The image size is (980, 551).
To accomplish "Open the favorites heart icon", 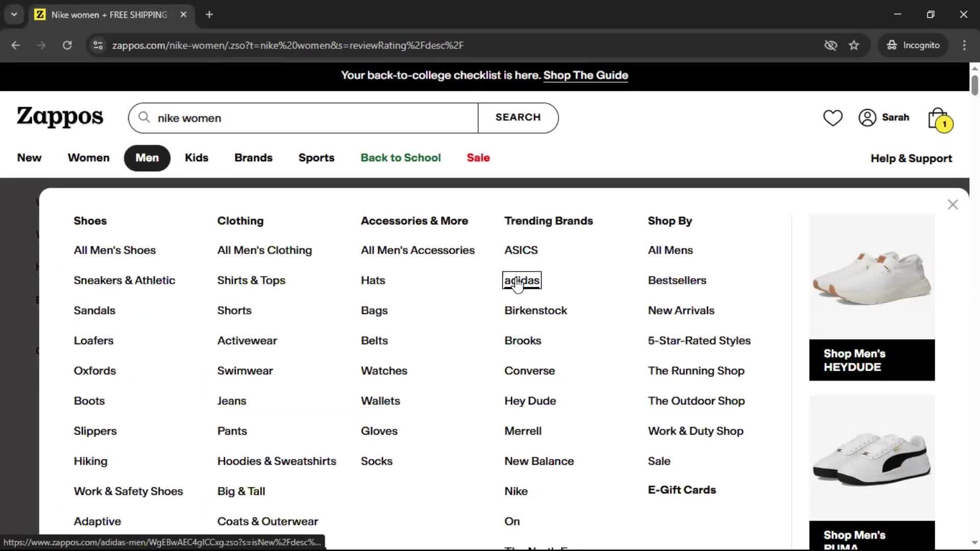I will [x=832, y=118].
